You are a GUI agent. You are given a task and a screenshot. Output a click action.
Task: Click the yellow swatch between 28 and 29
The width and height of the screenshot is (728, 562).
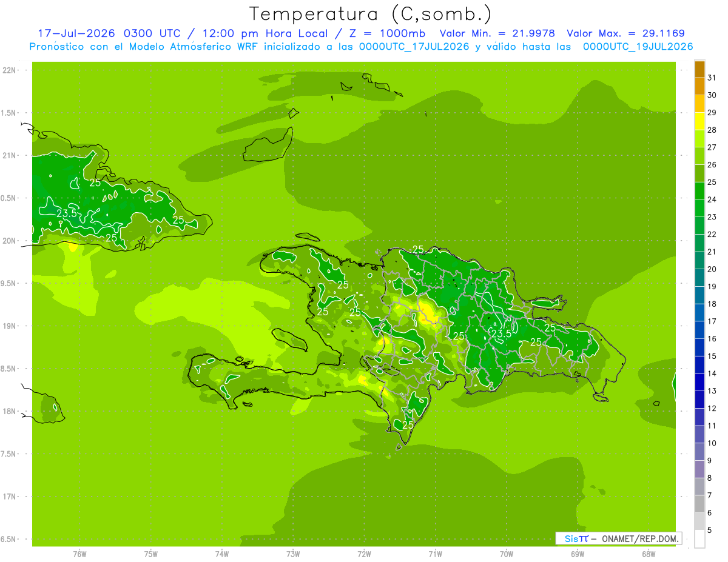(x=699, y=121)
